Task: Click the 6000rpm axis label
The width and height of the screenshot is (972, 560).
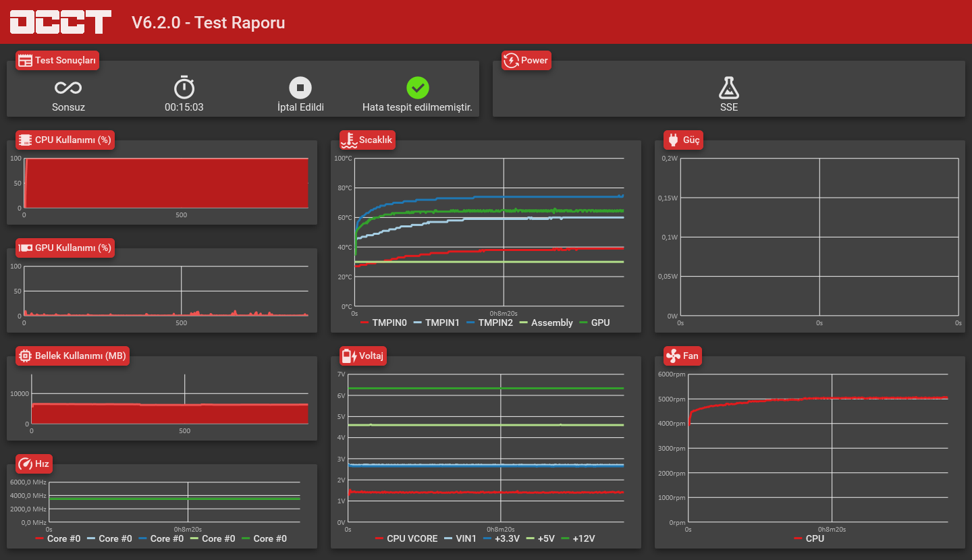Action: (673, 374)
